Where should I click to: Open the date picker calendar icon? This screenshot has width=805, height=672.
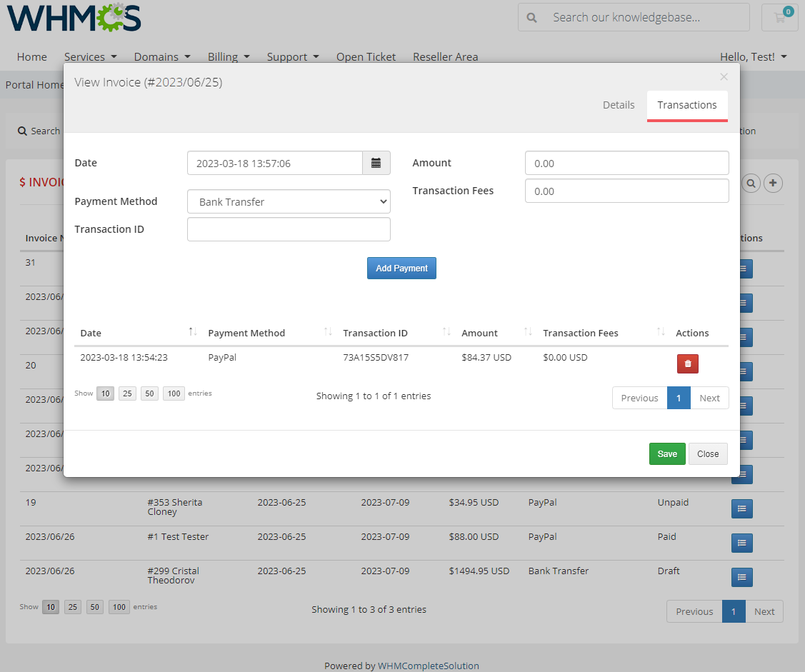pos(376,163)
